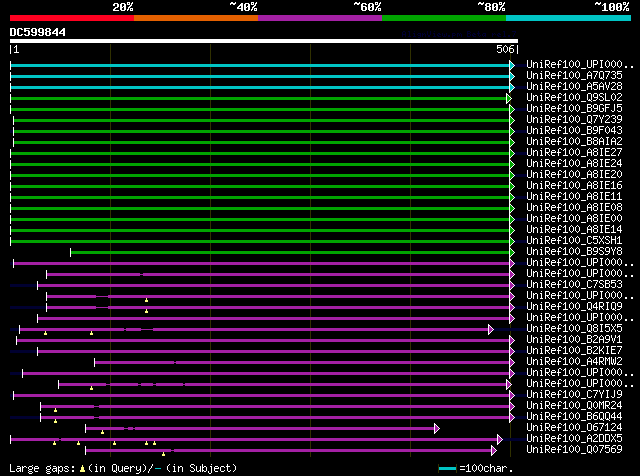Open the UniRef100_Q9SL02 hit label
640x476 pixels.
(574, 98)
